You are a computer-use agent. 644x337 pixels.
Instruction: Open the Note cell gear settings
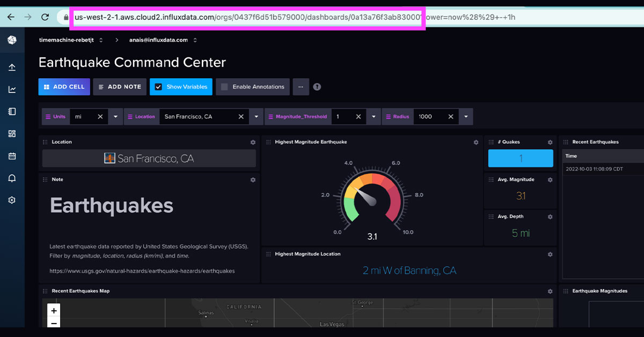point(253,180)
